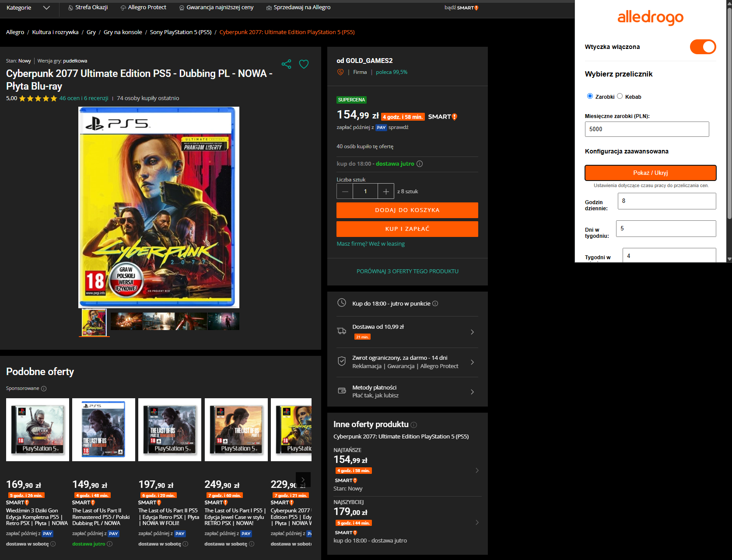732x560 pixels.
Task: Select the Zarobki radio button
Action: tap(590, 96)
